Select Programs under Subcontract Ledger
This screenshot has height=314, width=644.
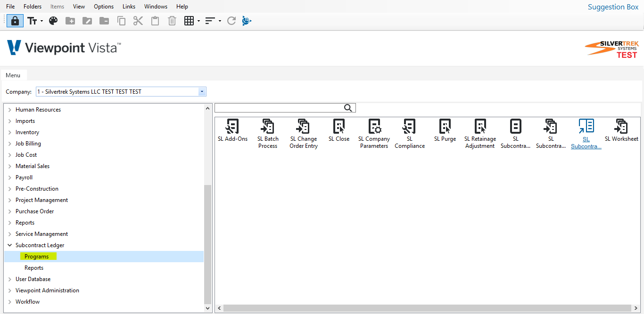37,257
